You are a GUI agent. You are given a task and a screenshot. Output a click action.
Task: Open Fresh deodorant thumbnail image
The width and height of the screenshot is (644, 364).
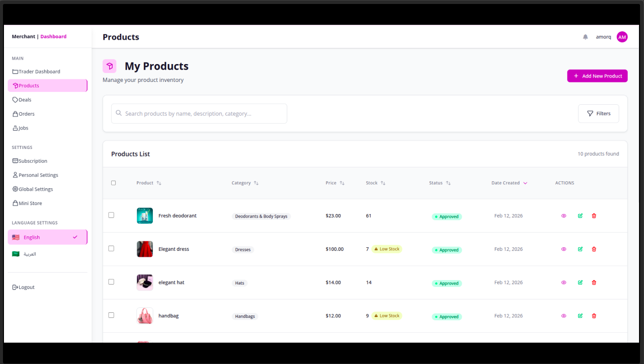pyautogui.click(x=145, y=216)
